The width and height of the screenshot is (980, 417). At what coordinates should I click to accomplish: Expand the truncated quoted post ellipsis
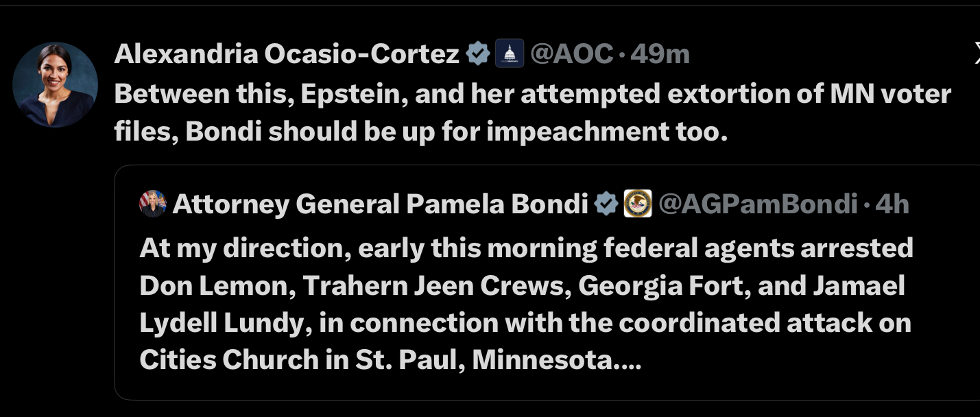pyautogui.click(x=630, y=360)
